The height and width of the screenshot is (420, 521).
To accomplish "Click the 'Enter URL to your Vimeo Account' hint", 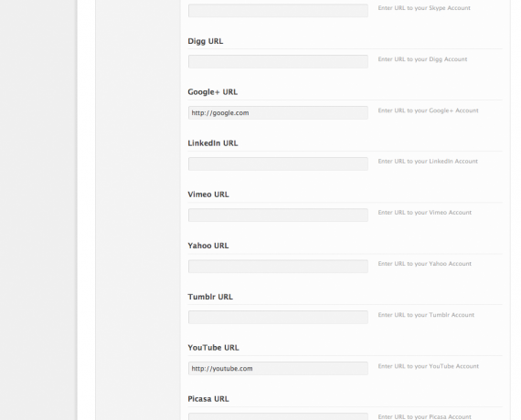I will (425, 212).
